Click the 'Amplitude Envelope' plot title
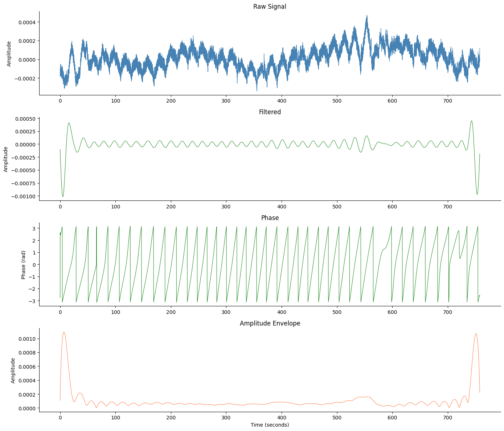Image resolution: width=504 pixels, height=431 pixels. (x=270, y=323)
